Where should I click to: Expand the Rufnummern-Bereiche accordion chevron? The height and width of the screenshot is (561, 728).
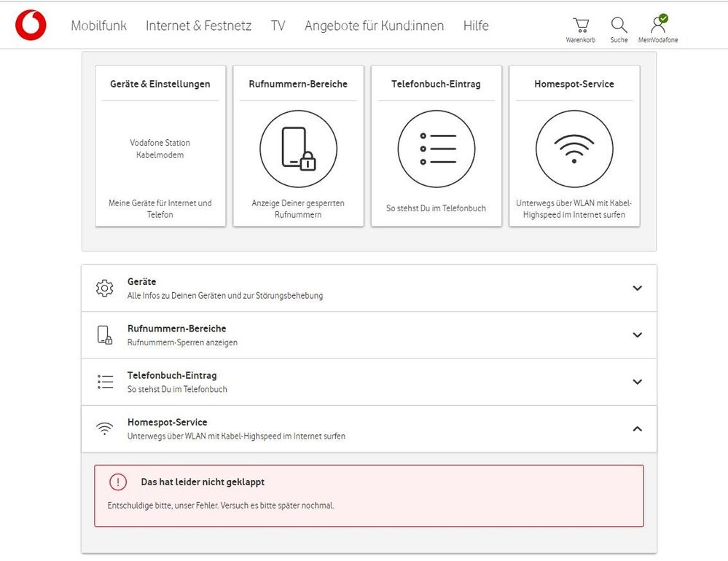[638, 335]
